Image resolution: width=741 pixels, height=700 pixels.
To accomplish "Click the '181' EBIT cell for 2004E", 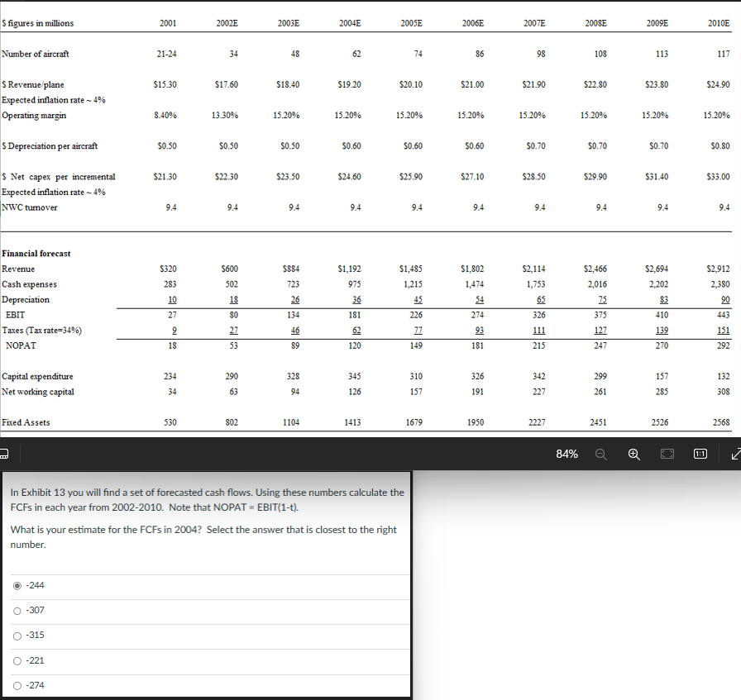I will [x=355, y=315].
